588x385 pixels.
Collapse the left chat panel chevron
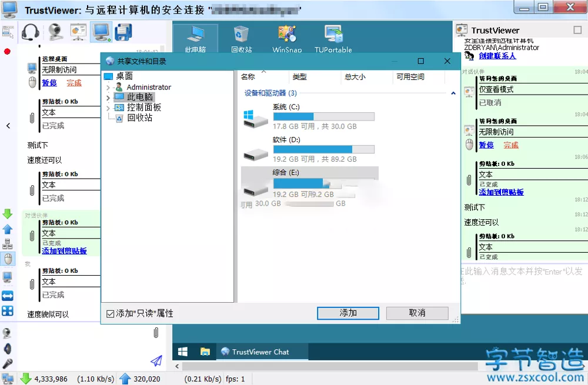[8, 126]
